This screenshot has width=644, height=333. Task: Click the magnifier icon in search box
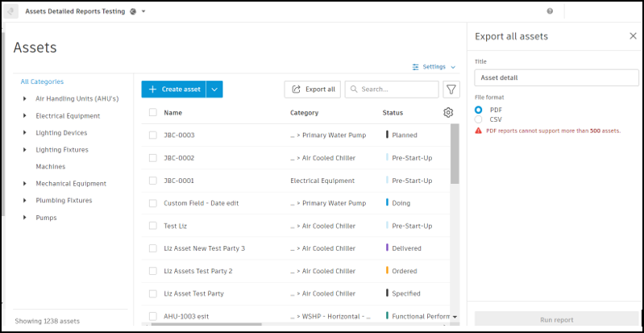[354, 89]
